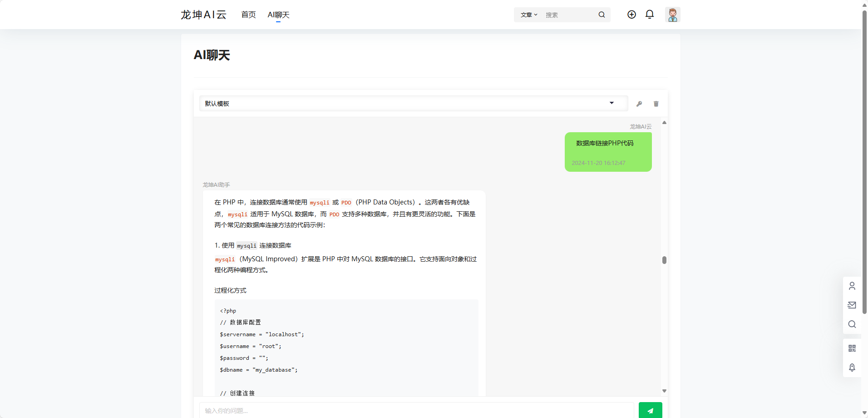The width and height of the screenshot is (868, 418).
Task: Open the user profile icon in side toolbar
Action: click(852, 286)
